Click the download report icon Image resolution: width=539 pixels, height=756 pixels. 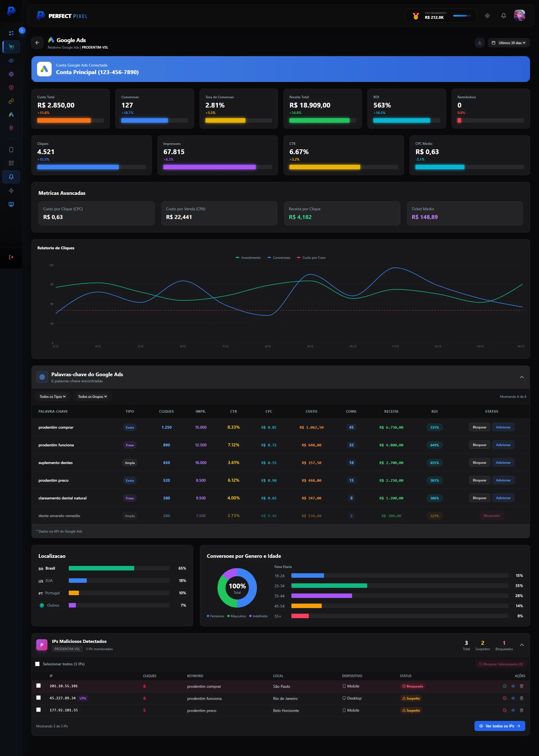coord(479,43)
